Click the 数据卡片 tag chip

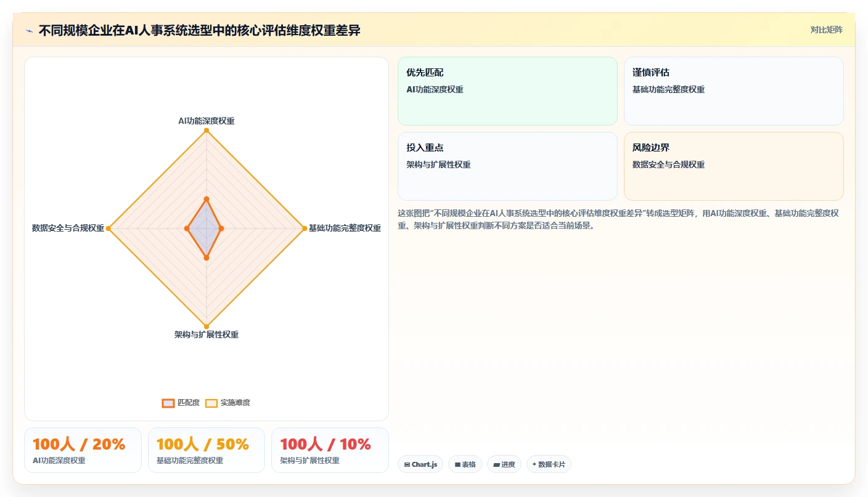tap(549, 464)
